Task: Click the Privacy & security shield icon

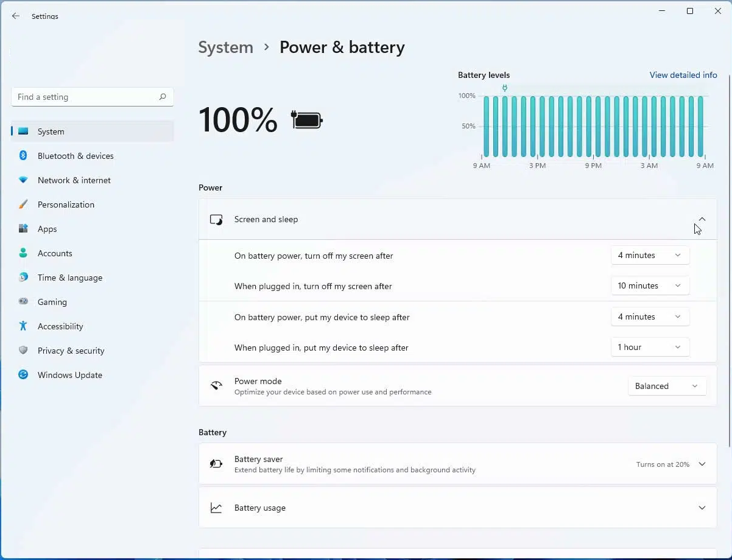Action: (x=23, y=351)
